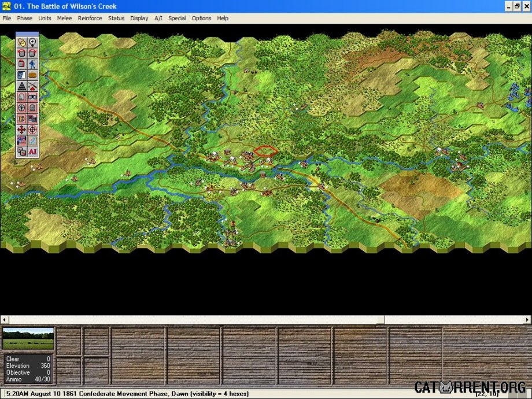The width and height of the screenshot is (532, 399).
Task: Click the cannonball pyramid toolbar icon
Action: click(22, 86)
